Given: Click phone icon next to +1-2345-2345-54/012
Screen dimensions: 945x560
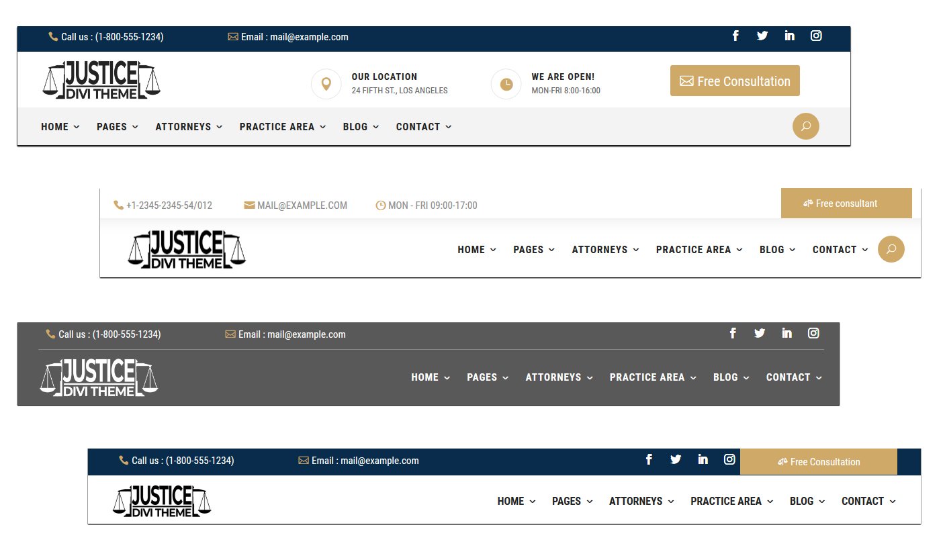Looking at the screenshot, I should (118, 205).
